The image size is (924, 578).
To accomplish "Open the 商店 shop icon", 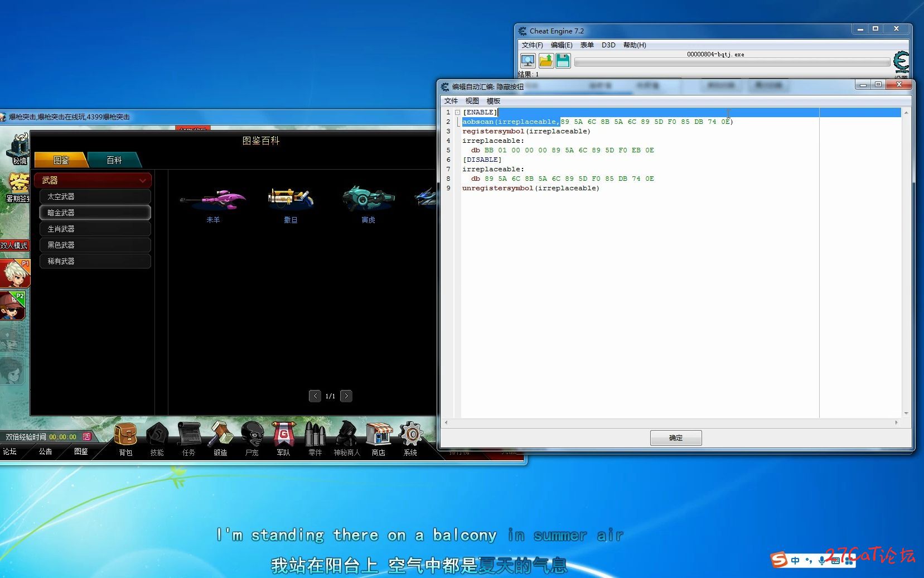I will pos(379,435).
